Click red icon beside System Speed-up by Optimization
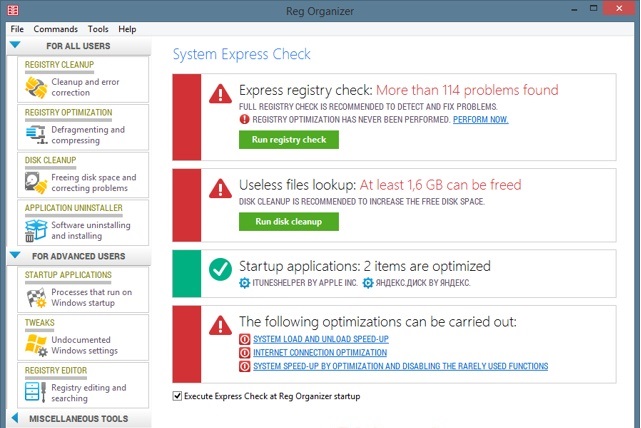The image size is (641, 428). point(244,366)
